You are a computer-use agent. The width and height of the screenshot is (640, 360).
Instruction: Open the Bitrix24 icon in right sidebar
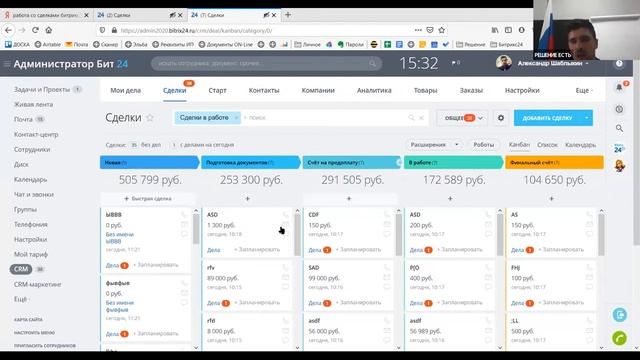[619, 148]
